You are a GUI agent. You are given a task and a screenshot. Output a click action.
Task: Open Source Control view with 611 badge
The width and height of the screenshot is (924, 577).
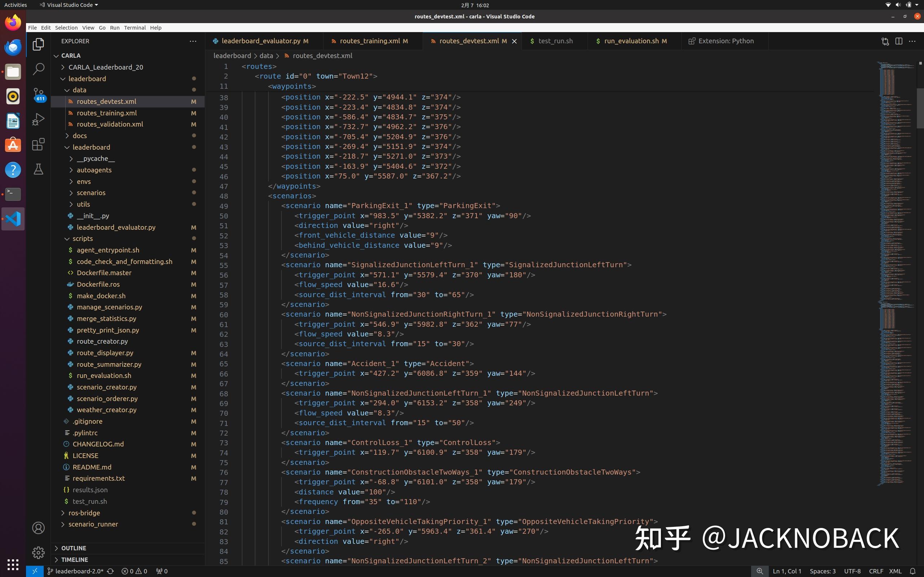tap(38, 94)
